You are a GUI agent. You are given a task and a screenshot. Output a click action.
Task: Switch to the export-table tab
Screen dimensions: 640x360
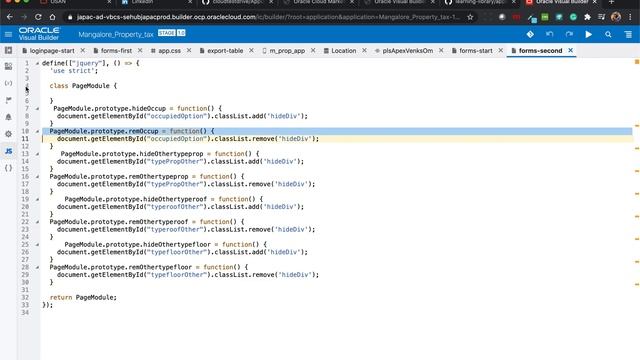click(225, 51)
